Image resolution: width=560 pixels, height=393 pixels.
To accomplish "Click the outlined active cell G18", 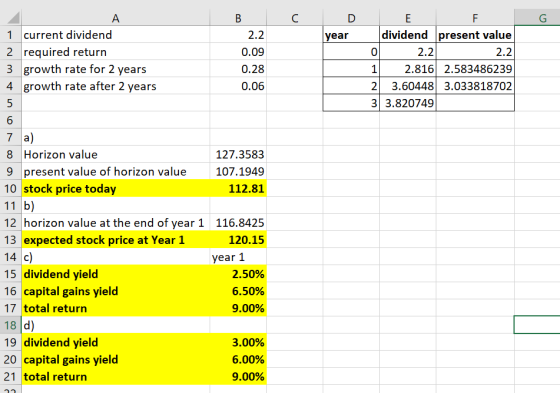I will pos(537,325).
